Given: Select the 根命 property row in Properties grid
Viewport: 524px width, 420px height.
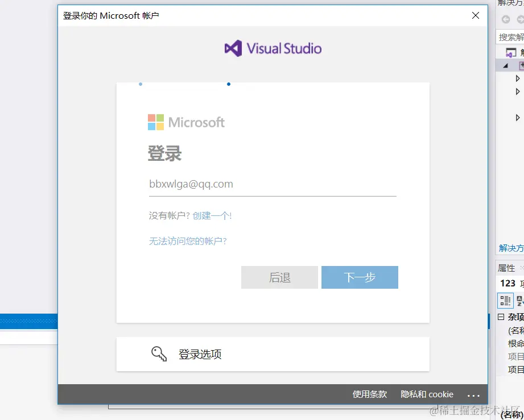Looking at the screenshot, I should 515,343.
